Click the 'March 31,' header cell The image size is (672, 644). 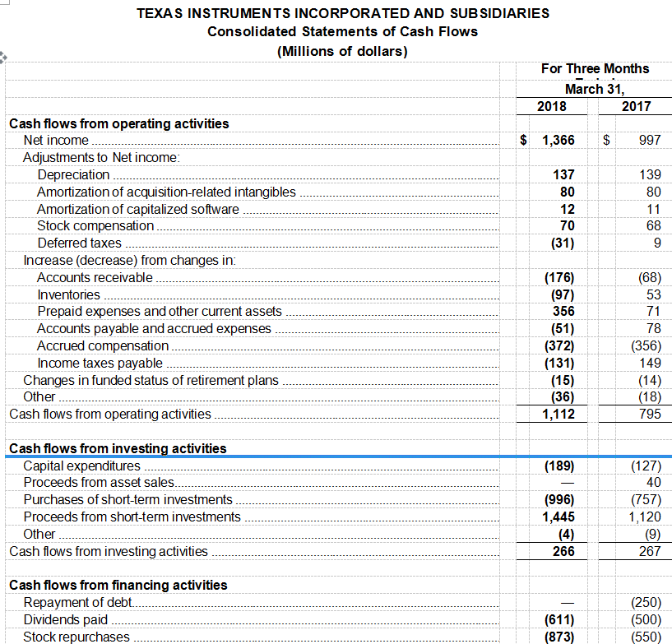pos(595,89)
